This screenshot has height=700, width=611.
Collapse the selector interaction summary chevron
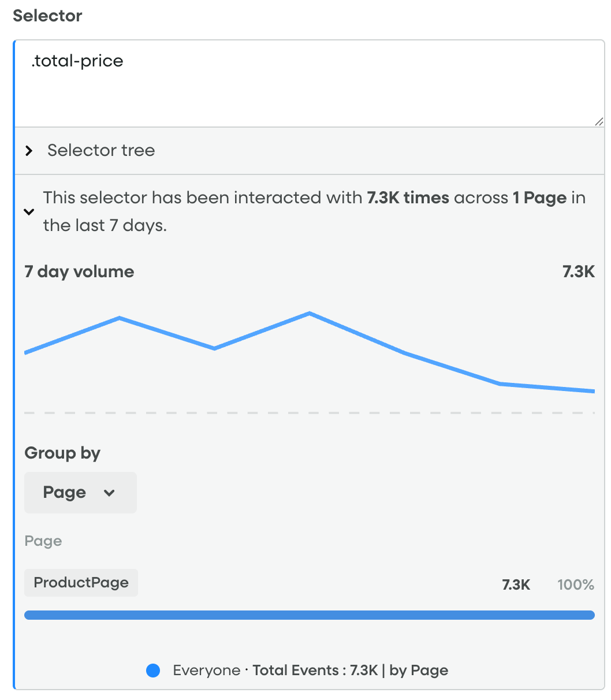coord(28,212)
